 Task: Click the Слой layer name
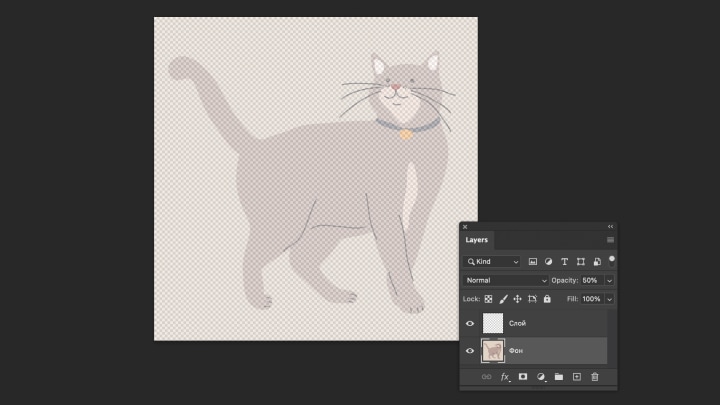(x=517, y=323)
